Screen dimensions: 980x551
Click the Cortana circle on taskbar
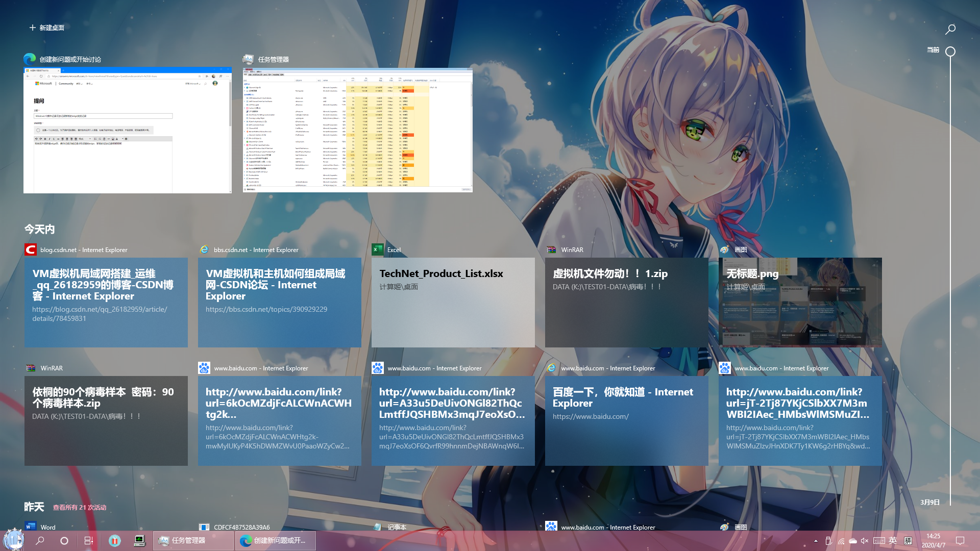coord(64,541)
